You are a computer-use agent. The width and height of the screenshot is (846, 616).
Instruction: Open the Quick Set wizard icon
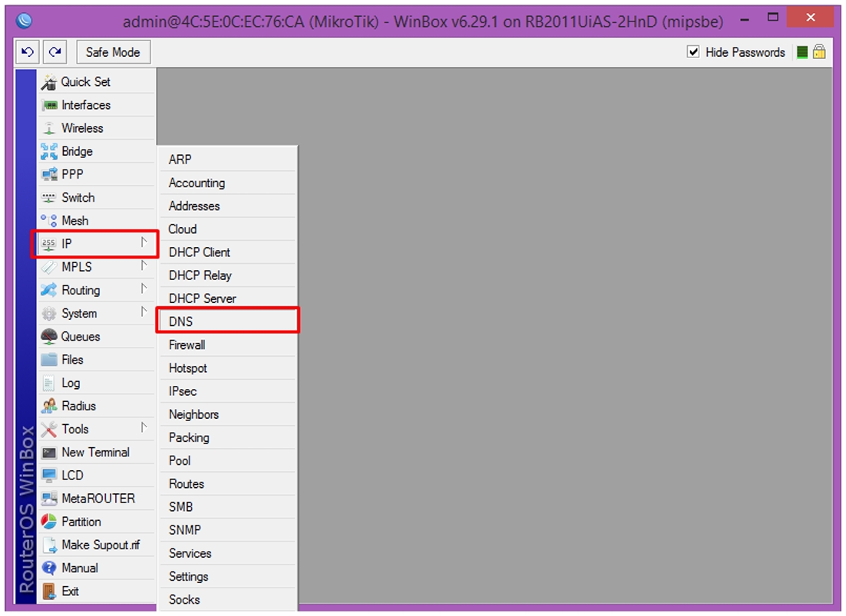click(49, 82)
